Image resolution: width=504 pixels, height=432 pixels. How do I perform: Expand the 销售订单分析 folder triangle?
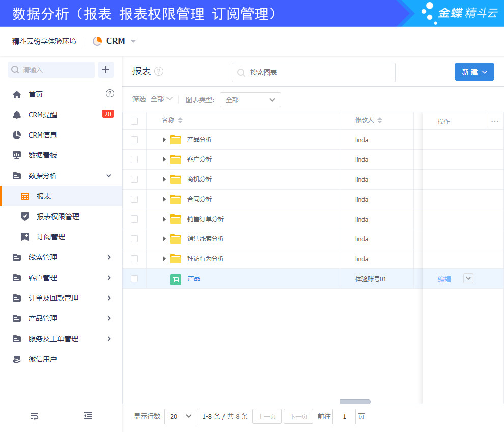pos(164,219)
